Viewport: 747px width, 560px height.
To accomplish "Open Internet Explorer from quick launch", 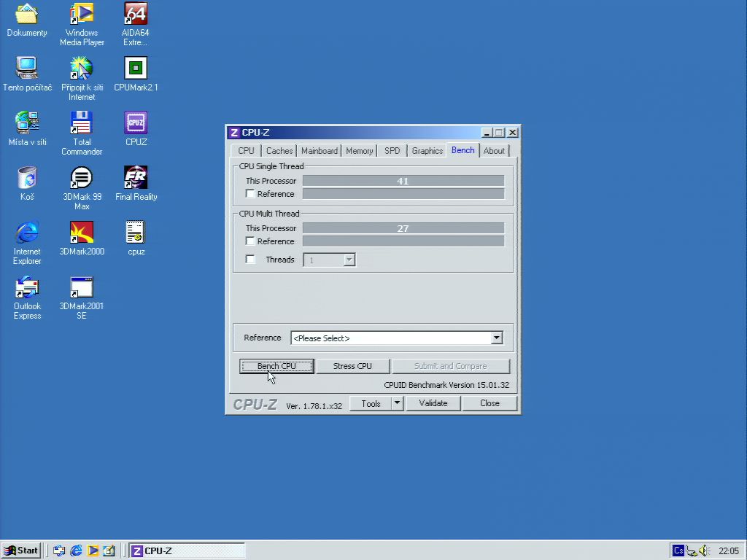I will click(x=76, y=551).
